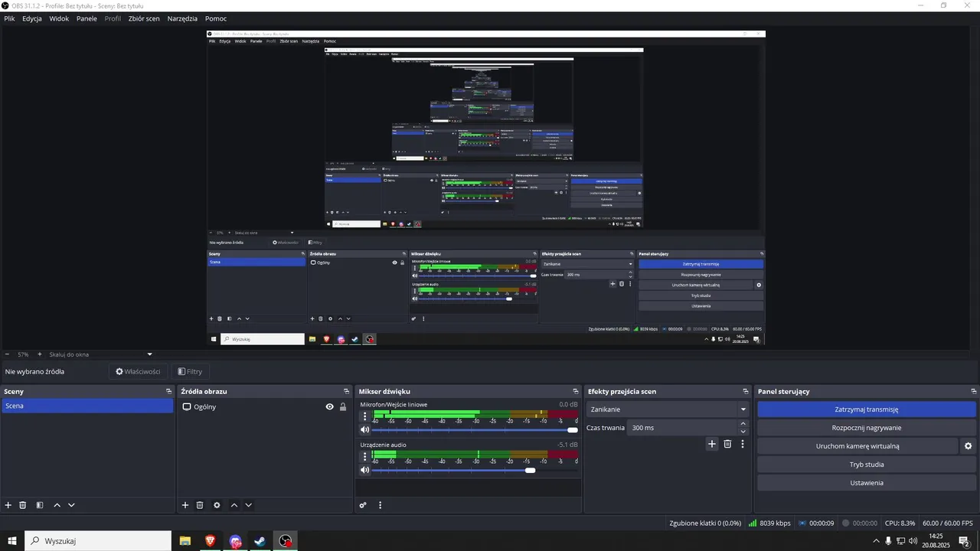Open Zanikanie transition dropdown
Screen dimensions: 980x551
[x=667, y=409]
